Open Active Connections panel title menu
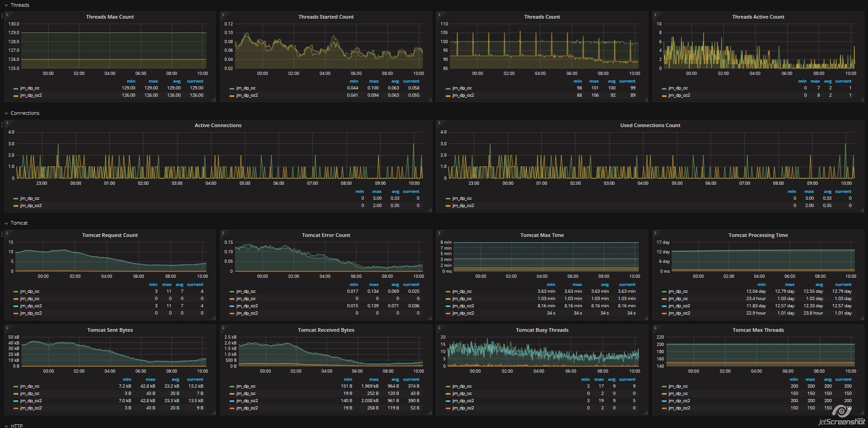This screenshot has width=868, height=428. point(218,125)
